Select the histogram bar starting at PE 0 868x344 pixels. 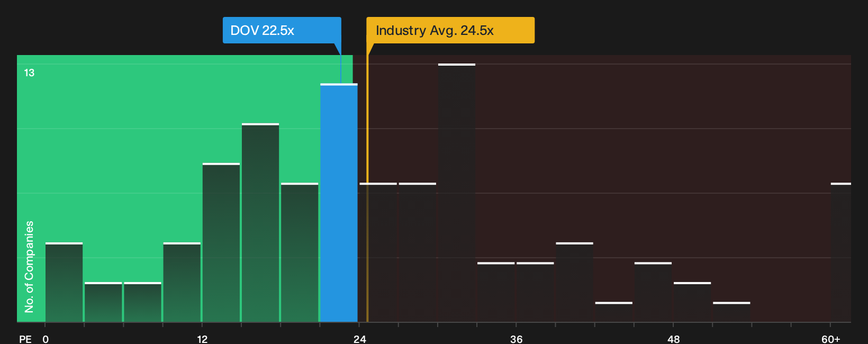coord(64,282)
